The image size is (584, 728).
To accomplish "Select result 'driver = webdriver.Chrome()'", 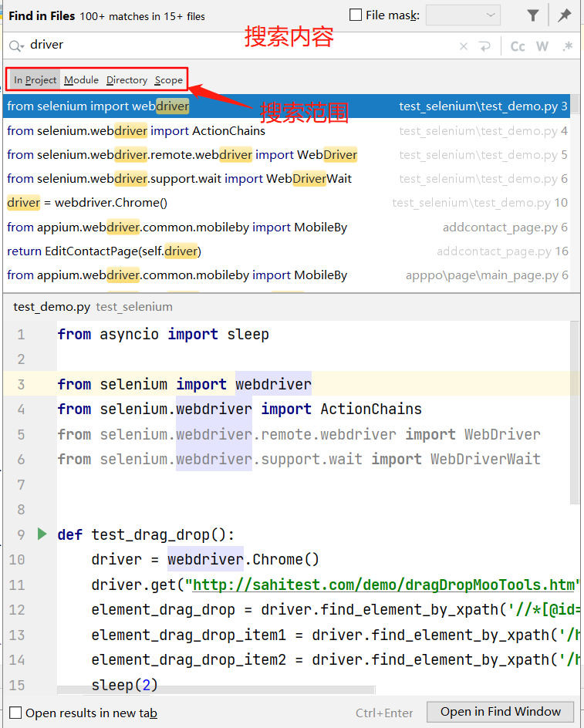I will coord(87,203).
